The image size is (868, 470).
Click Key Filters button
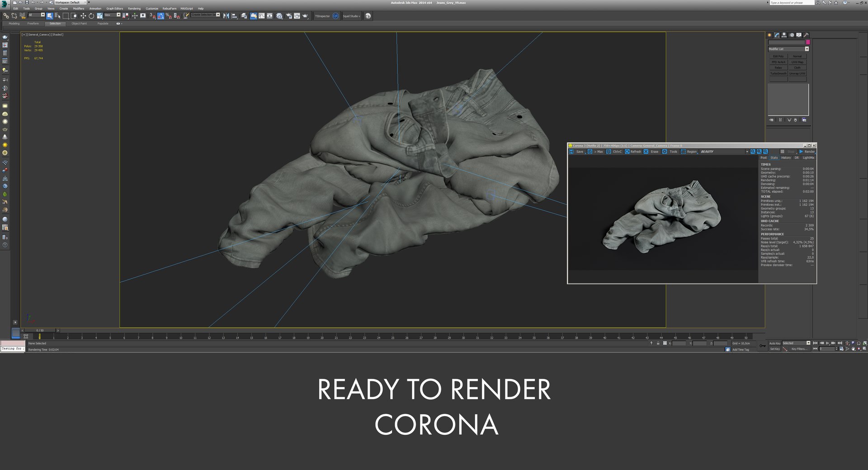pyautogui.click(x=799, y=349)
